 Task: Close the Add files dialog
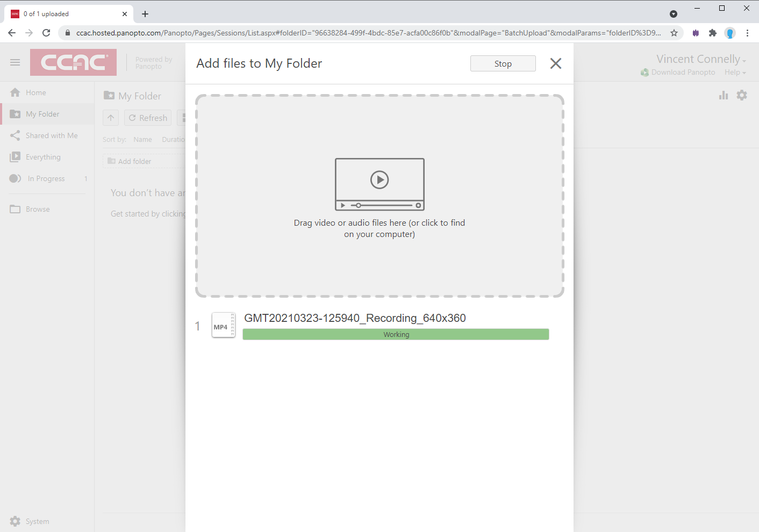click(x=556, y=63)
